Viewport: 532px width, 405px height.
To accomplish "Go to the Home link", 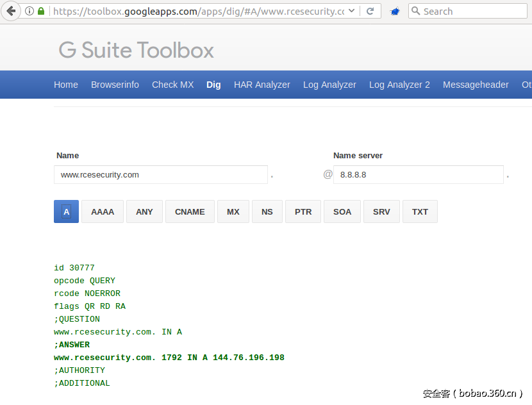I will 66,84.
